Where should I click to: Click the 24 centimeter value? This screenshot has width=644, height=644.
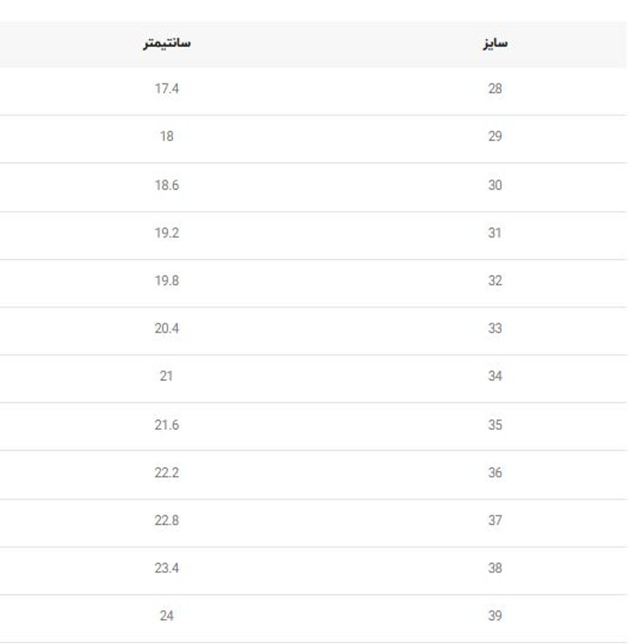(167, 616)
